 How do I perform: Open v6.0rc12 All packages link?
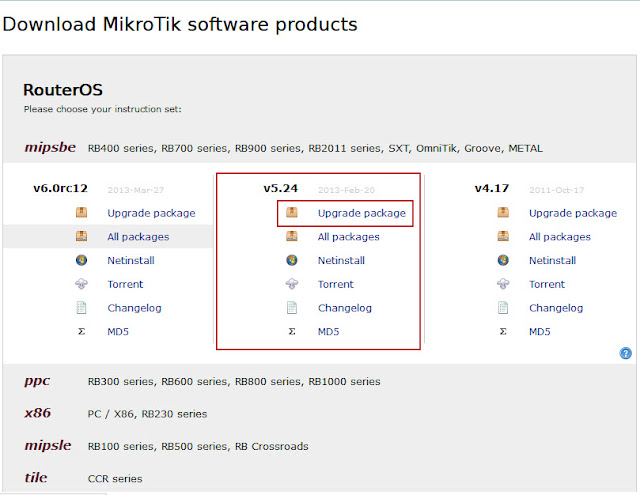coord(138,237)
